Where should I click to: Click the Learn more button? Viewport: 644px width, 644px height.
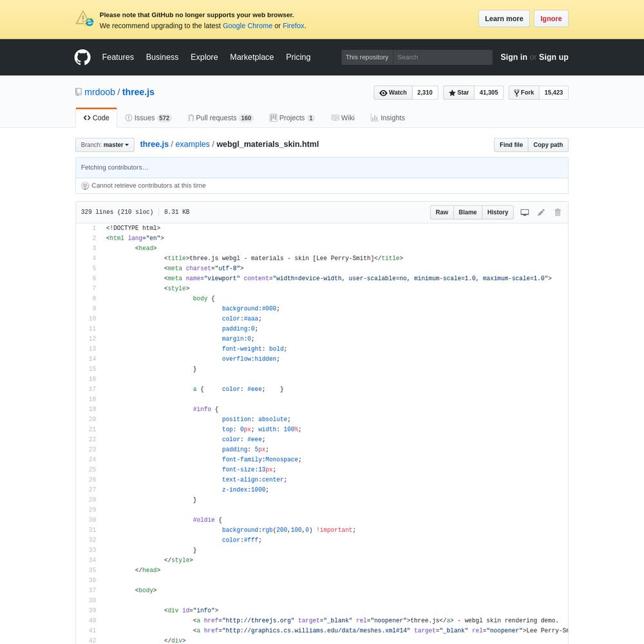pos(504,19)
